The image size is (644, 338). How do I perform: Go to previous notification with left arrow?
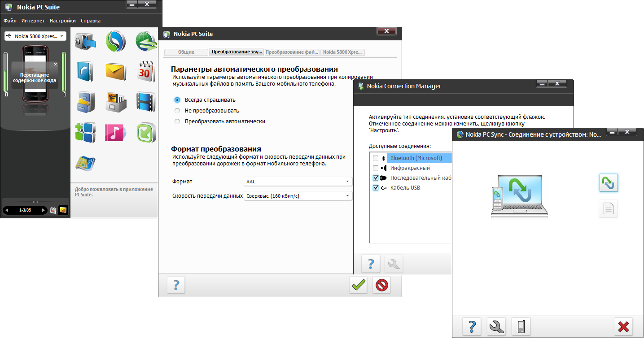tap(7, 210)
